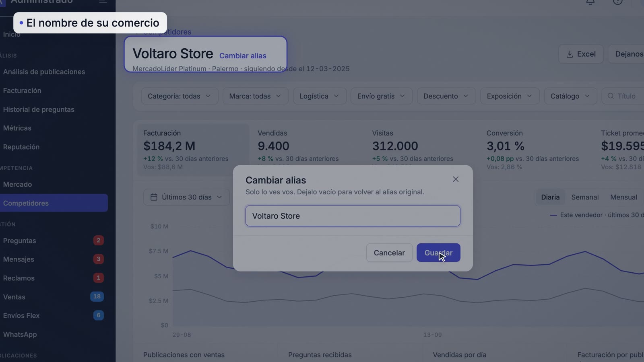Click the Dejanos feedback button

click(x=626, y=54)
